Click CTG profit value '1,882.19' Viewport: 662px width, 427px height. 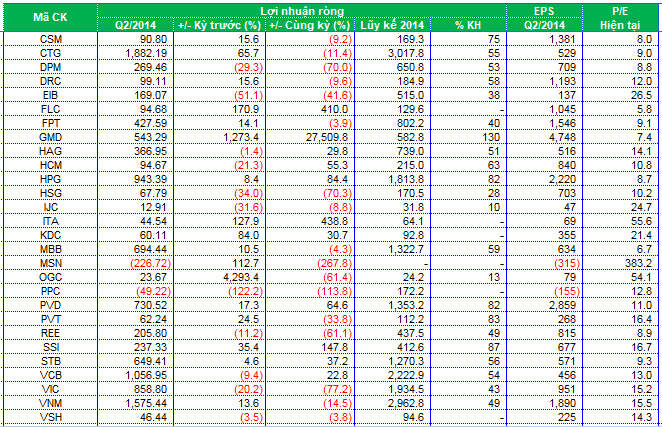tap(146, 53)
